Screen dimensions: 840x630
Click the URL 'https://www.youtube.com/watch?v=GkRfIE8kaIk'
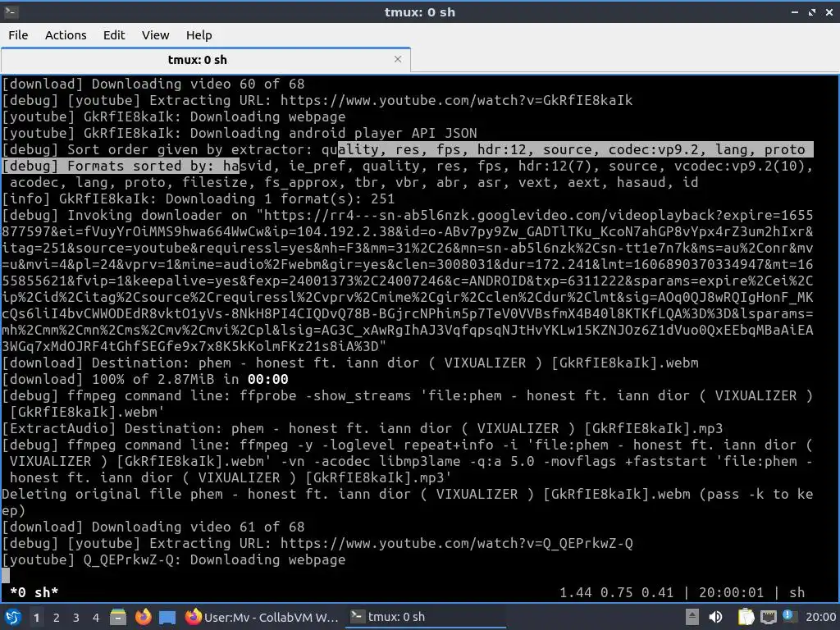[456, 100]
